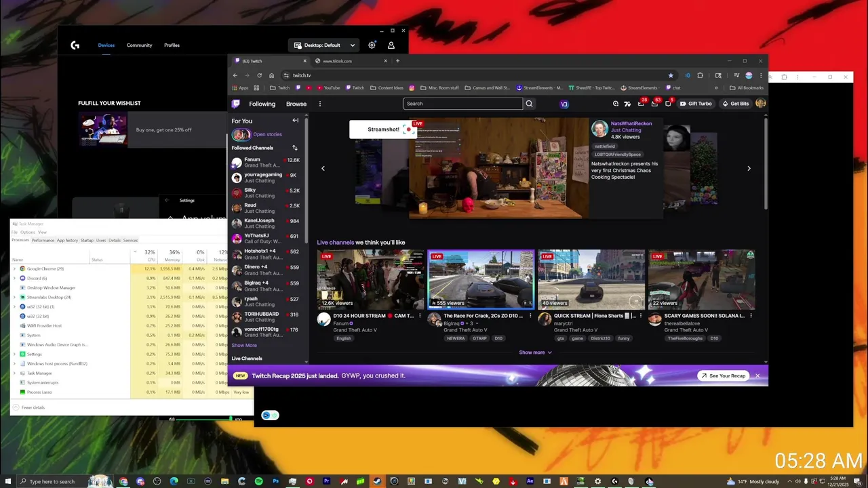Click the Twitch search input field

(463, 104)
